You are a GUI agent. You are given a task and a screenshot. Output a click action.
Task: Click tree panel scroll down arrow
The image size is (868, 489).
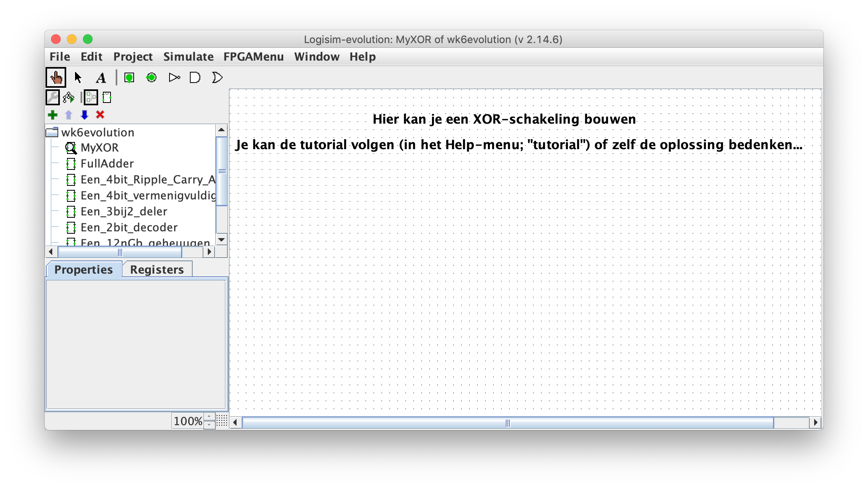click(221, 239)
